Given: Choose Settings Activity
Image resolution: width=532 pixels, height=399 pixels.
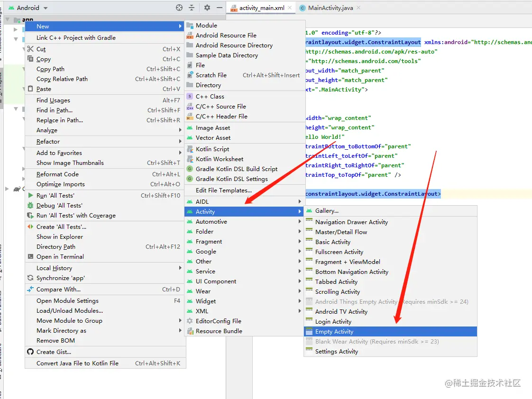Looking at the screenshot, I should (x=391, y=351).
